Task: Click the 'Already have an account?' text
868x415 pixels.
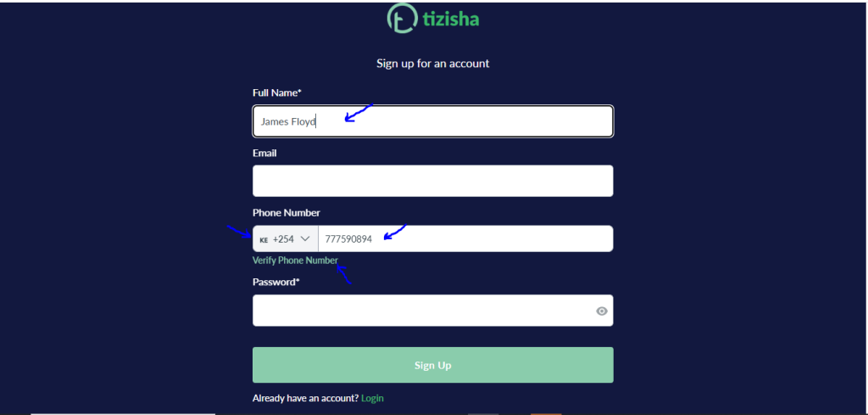Action: (305, 398)
